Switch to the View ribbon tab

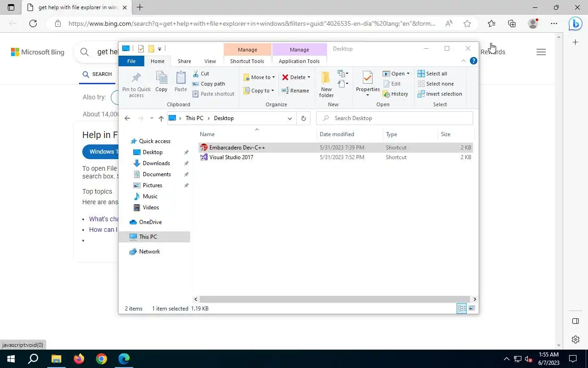[x=210, y=61]
